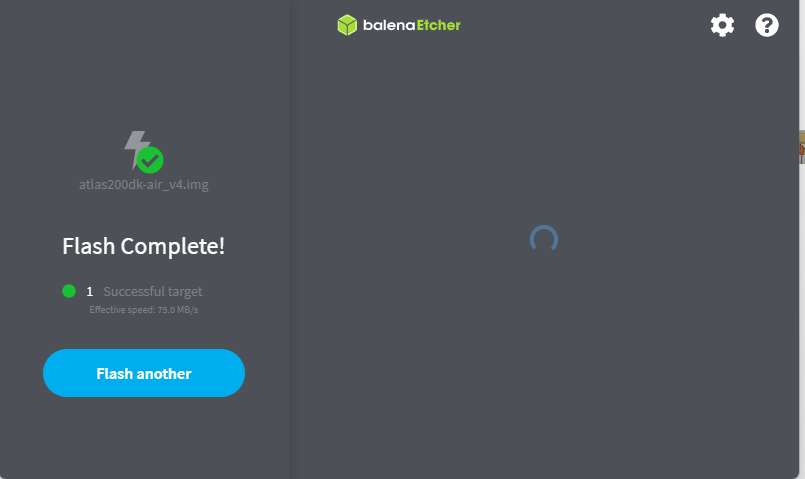
Task: Click the word 'another' on the blue button
Action: [x=164, y=373]
